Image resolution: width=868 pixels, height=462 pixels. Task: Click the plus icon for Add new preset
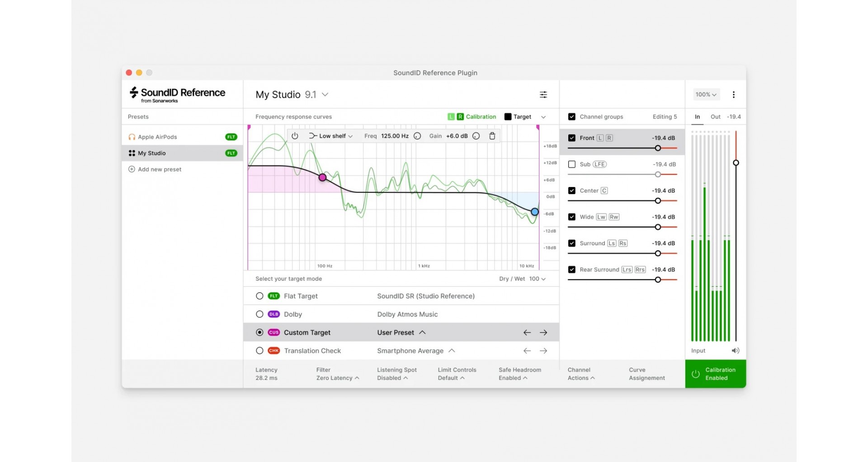coord(132,169)
